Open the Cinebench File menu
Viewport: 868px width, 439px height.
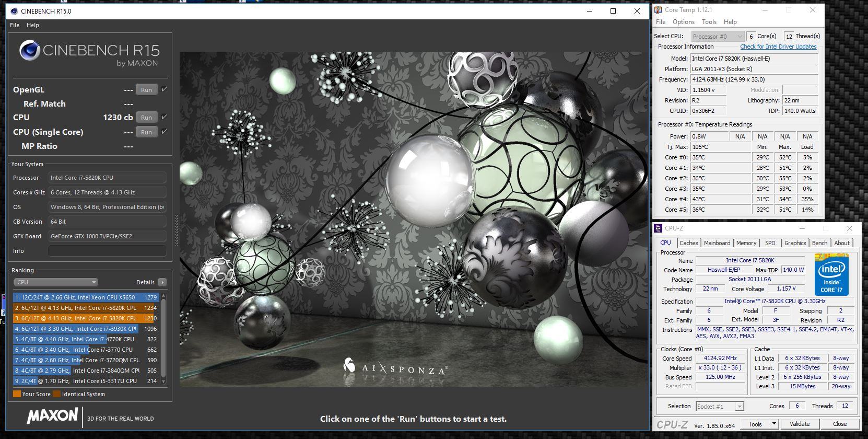click(15, 25)
